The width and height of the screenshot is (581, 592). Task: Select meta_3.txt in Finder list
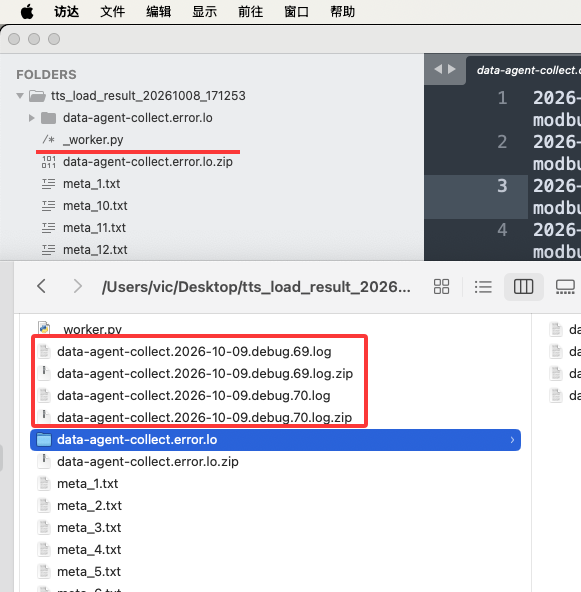point(89,527)
